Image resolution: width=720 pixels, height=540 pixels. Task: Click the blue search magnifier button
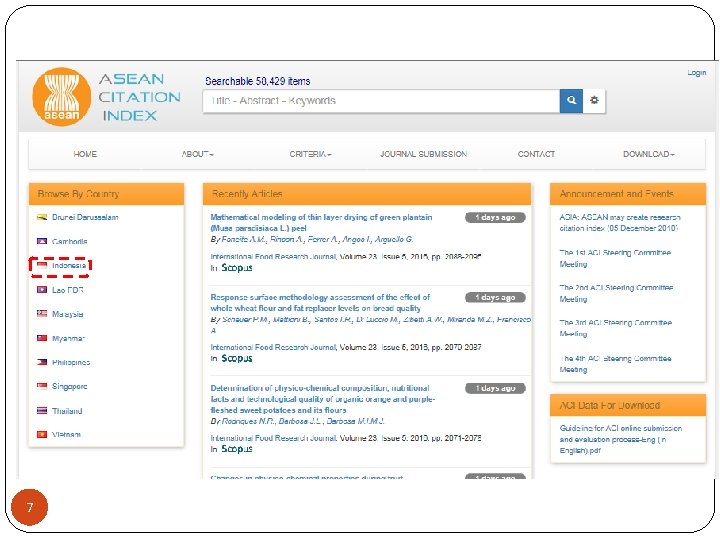(x=571, y=101)
